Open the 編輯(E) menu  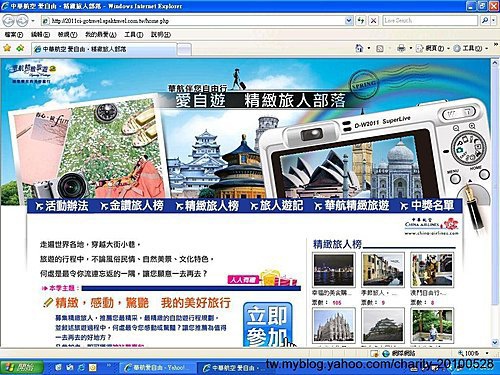click(x=40, y=35)
